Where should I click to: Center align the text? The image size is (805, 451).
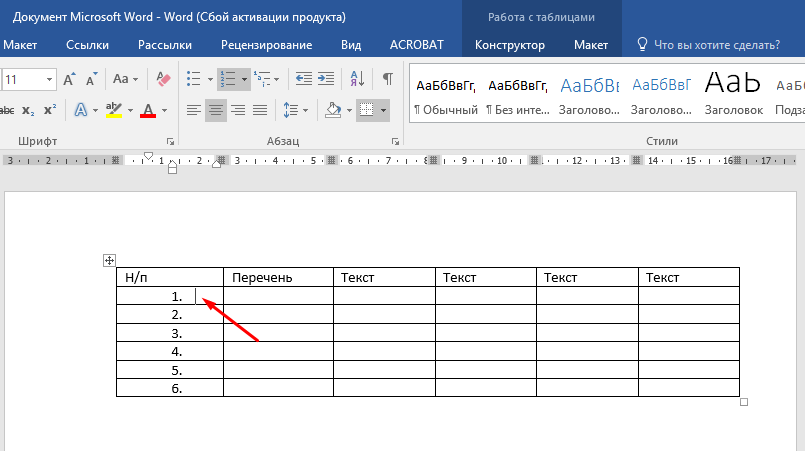216,110
